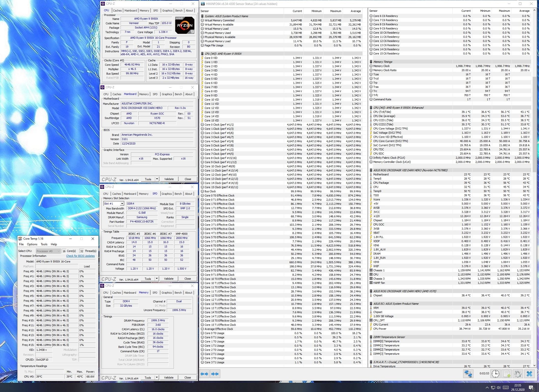Open the taskbar volume icon
The width and height of the screenshot is (539, 392).
499,388
